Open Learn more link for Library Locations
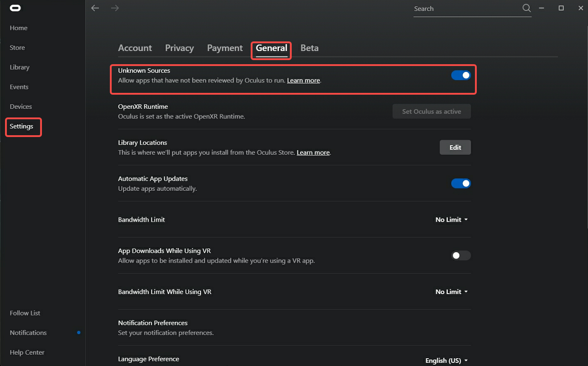The width and height of the screenshot is (588, 366). 313,152
